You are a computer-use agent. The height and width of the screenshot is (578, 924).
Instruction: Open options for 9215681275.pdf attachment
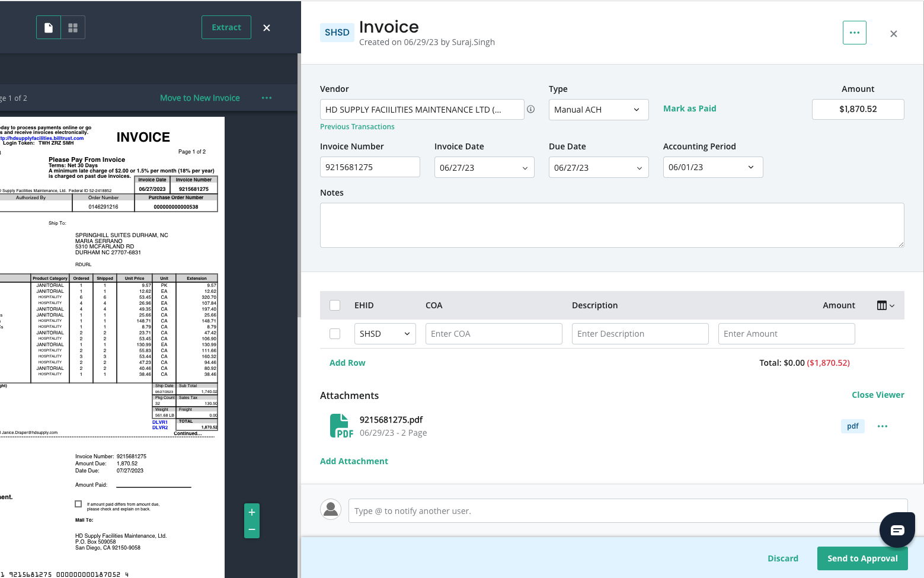tap(882, 426)
